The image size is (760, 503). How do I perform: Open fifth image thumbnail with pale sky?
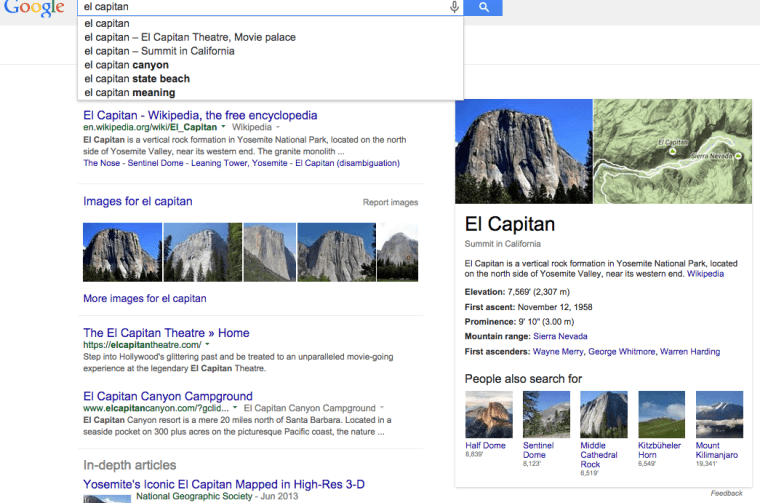(x=397, y=252)
